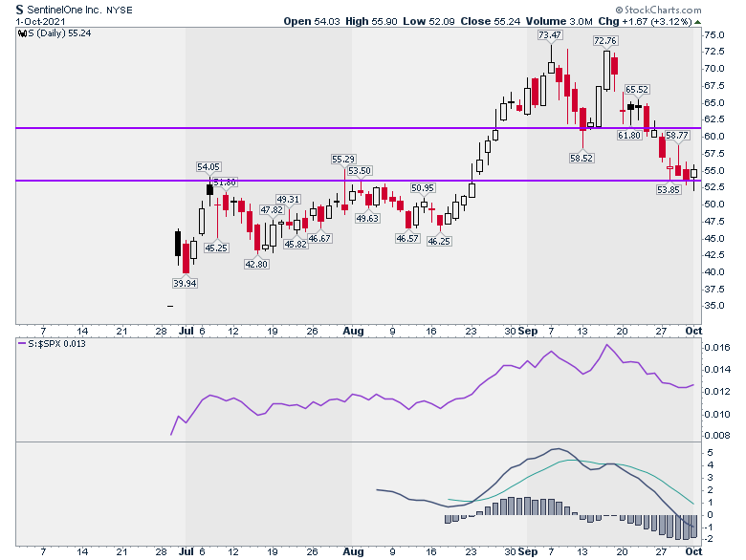Click the candlestick legend icon beside S (Daily)
Screen dimensions: 746x560
21,33
